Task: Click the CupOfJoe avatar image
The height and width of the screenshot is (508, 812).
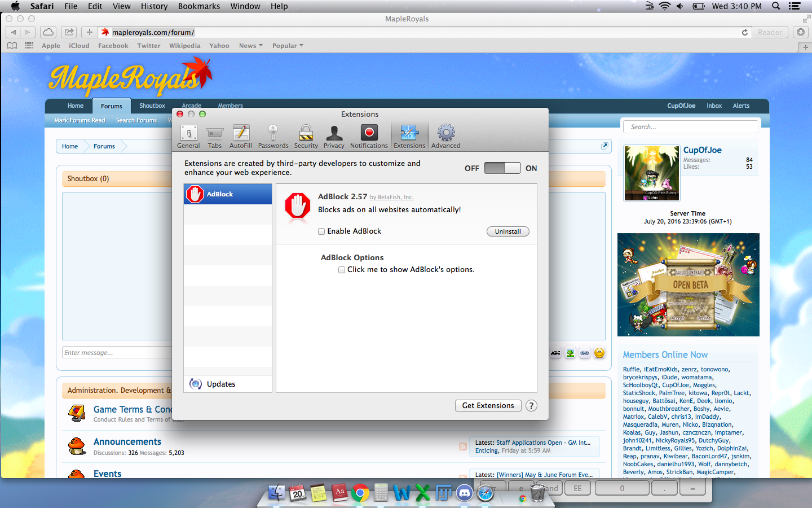Action: (x=652, y=173)
